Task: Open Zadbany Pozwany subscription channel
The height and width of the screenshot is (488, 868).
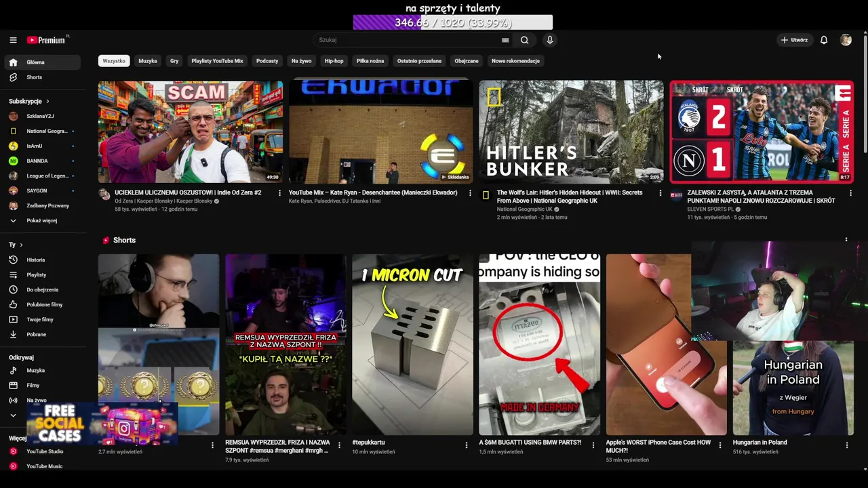Action: [42, 205]
